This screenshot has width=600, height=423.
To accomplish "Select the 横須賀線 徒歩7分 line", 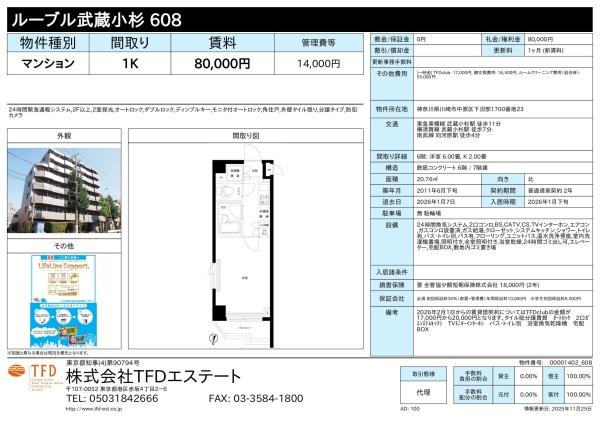I will pyautogui.click(x=454, y=130).
